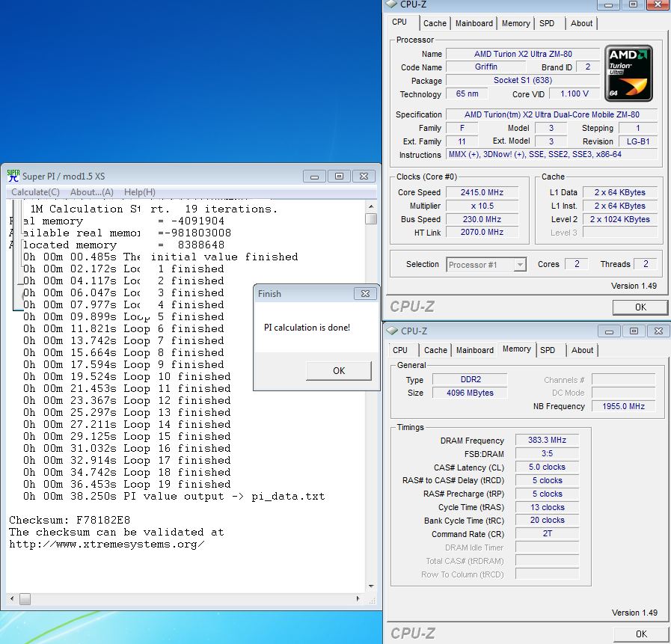The width and height of the screenshot is (671, 644).
Task: Click the Specification field of the processor
Action: coord(551,114)
